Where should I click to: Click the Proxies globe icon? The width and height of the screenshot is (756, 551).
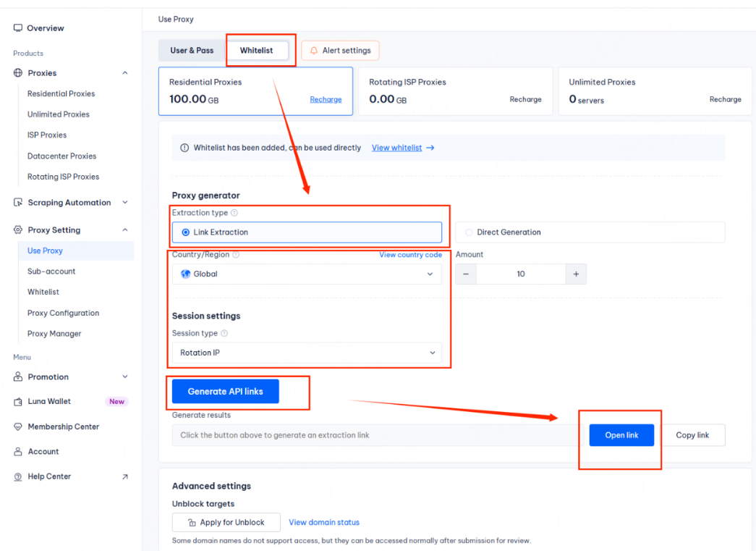coord(18,73)
